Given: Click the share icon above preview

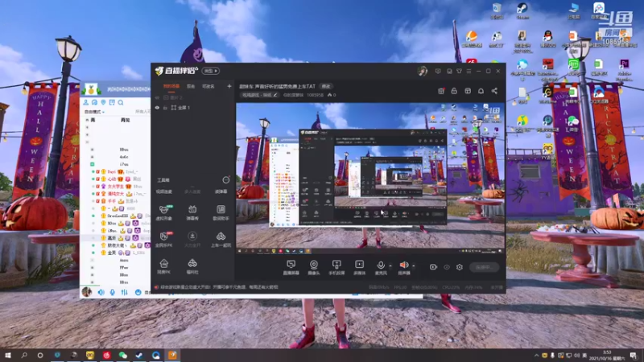Looking at the screenshot, I should point(494,91).
